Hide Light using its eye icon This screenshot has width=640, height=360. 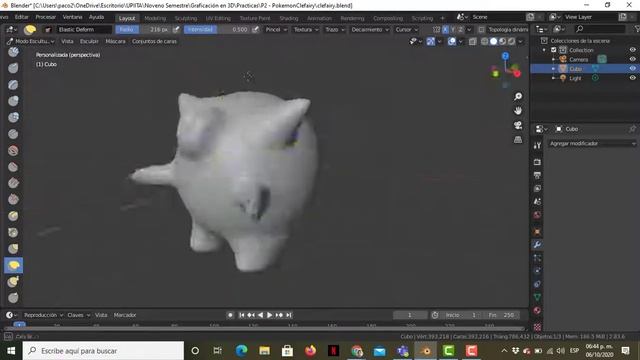[632, 78]
